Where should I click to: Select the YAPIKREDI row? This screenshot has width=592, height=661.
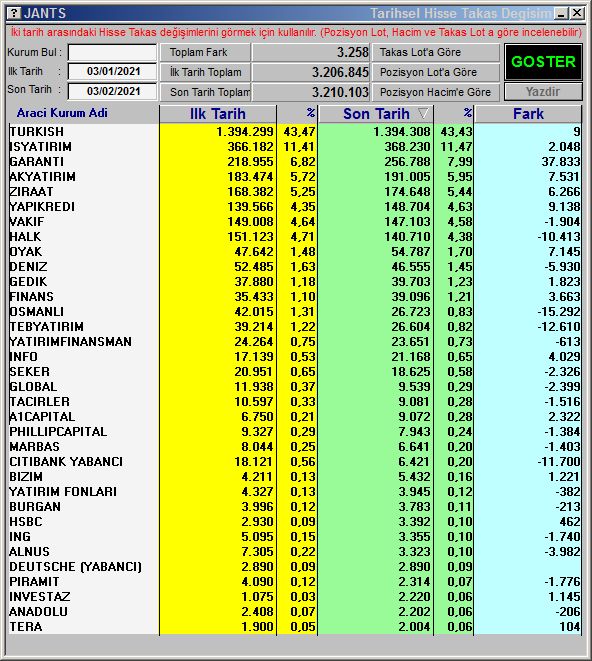pyautogui.click(x=295, y=207)
